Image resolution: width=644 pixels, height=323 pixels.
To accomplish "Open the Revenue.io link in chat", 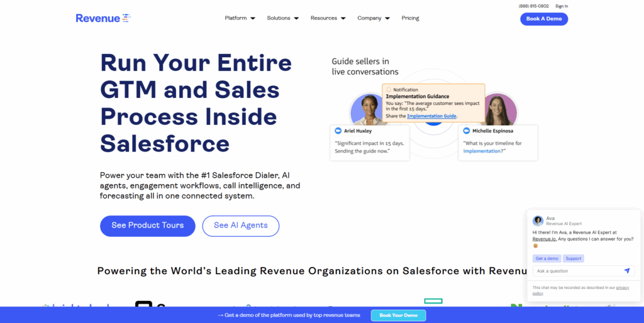I will pyautogui.click(x=545, y=239).
